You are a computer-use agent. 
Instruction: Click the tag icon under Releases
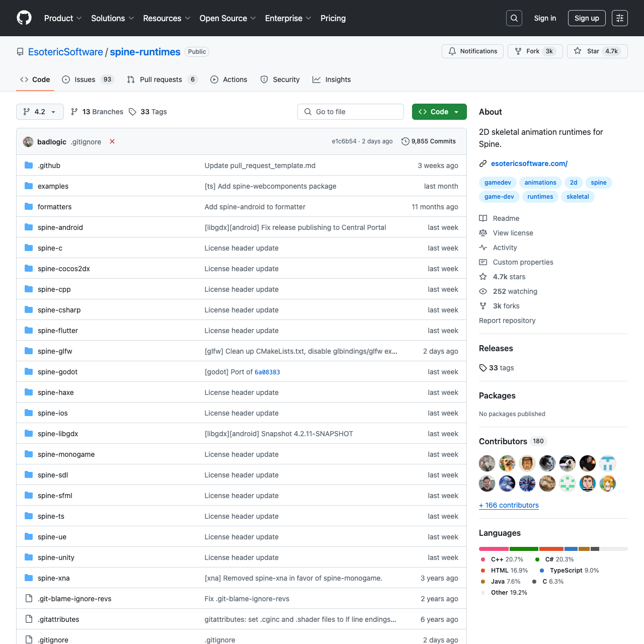click(483, 368)
